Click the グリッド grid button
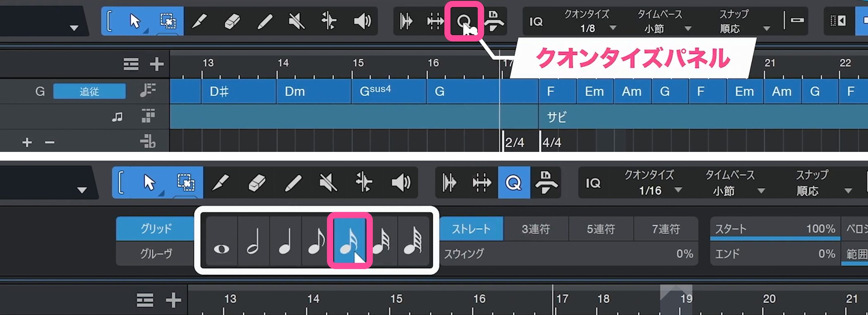Viewport: 868px width, 315px height. [155, 228]
